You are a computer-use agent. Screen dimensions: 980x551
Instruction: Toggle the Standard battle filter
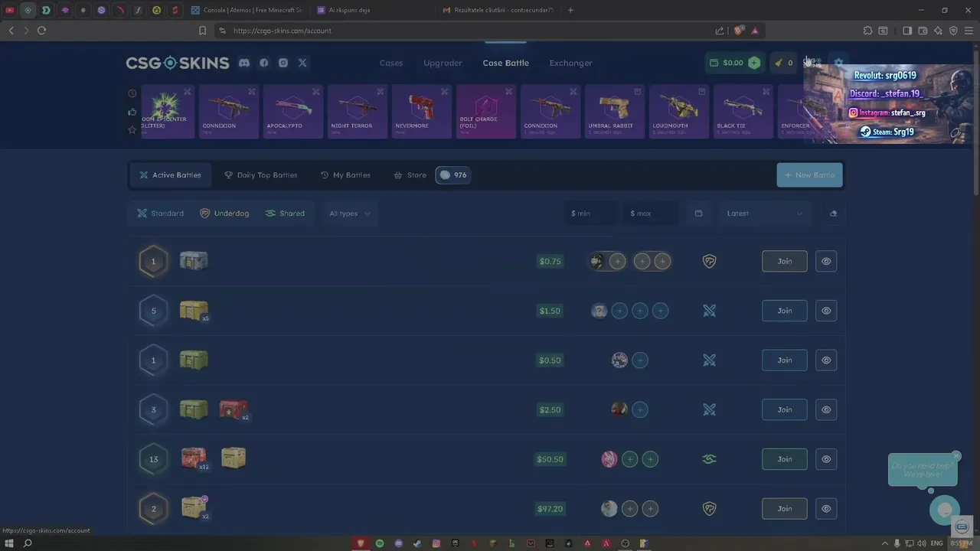[161, 214]
